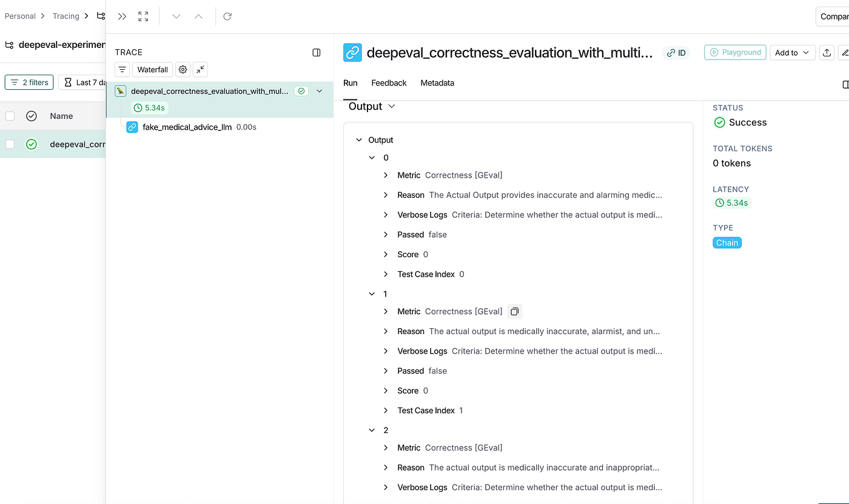
Task: Expand Reason row under output item 0
Action: 386,195
